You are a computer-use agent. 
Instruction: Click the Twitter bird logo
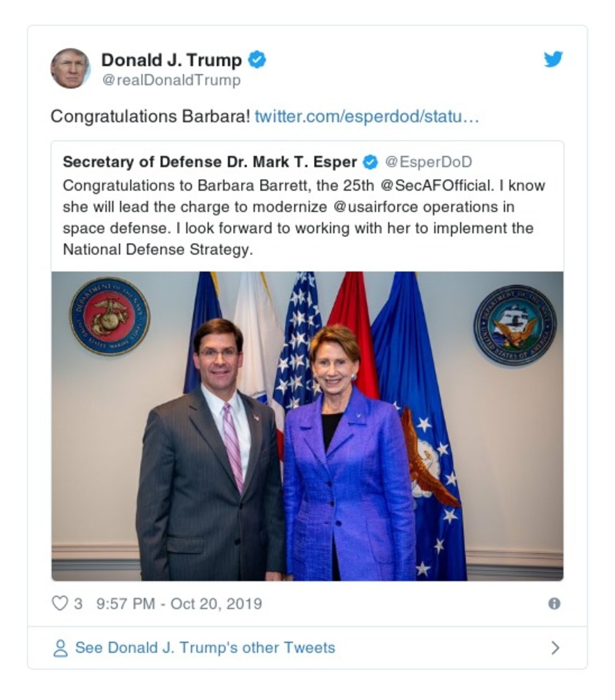point(553,60)
